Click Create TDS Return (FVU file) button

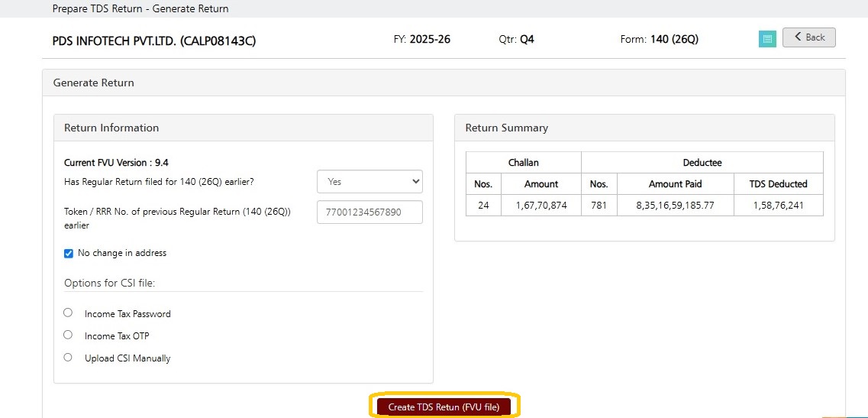[x=444, y=407]
